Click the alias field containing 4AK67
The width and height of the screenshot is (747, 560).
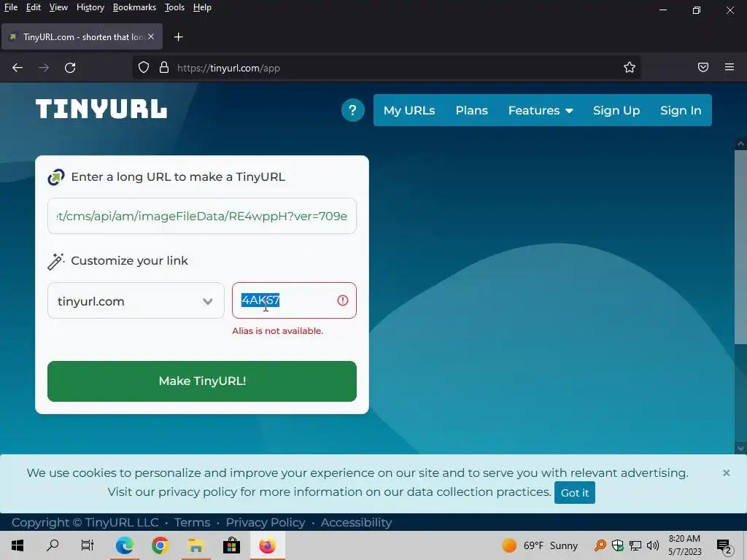point(294,300)
